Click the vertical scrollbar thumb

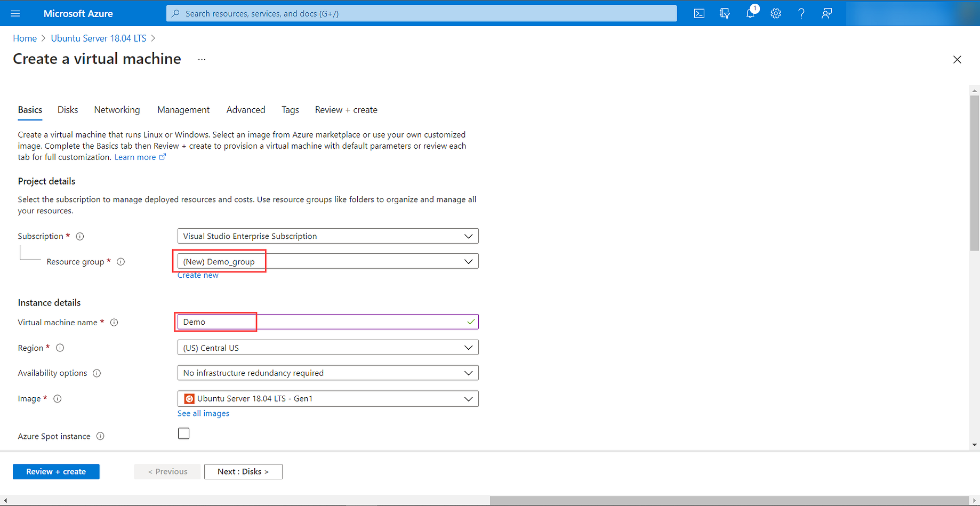975,173
